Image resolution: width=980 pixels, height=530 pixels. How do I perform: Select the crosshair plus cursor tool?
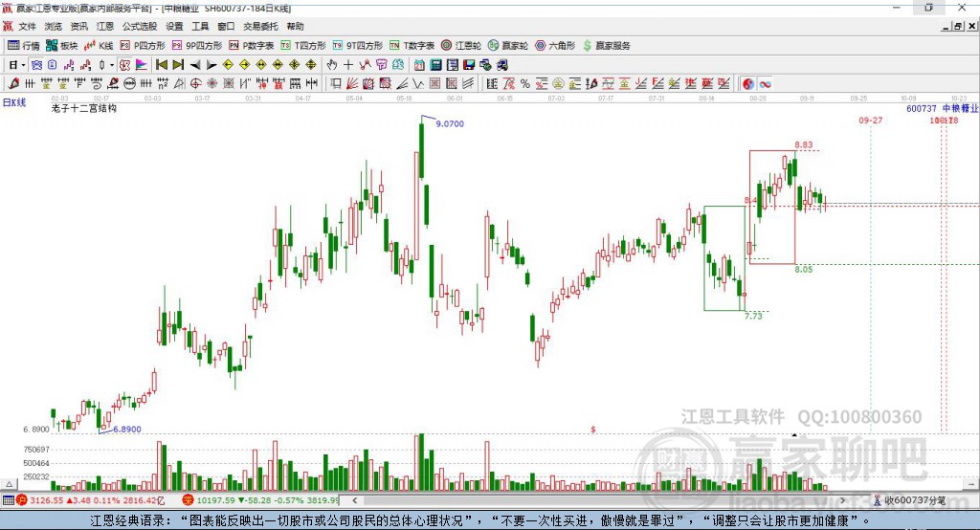348,64
